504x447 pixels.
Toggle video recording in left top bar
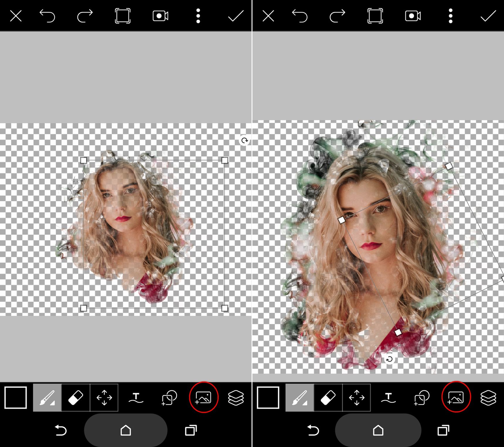tap(160, 16)
